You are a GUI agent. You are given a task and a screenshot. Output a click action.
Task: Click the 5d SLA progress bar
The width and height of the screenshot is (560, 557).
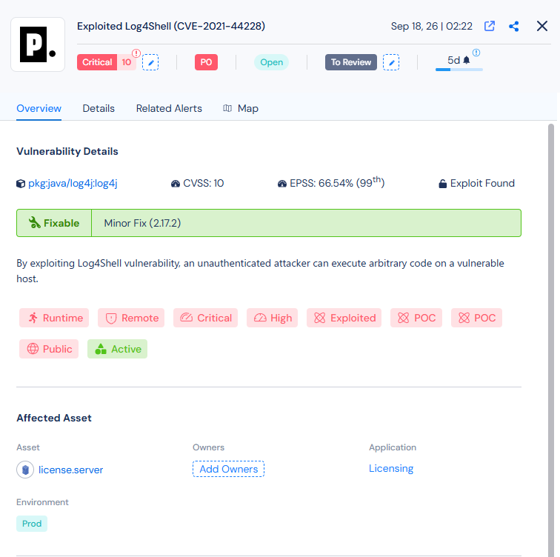click(x=459, y=69)
